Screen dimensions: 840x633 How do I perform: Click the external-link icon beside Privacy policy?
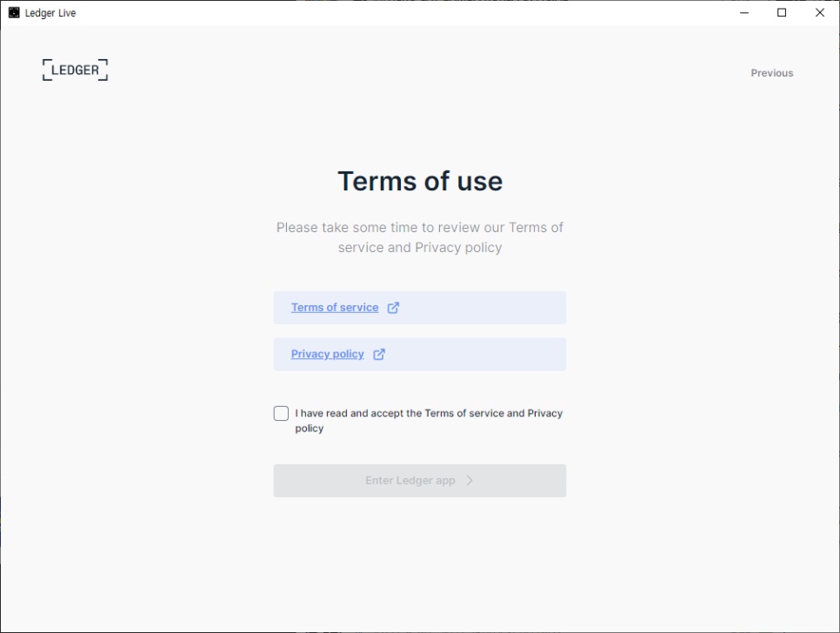coord(379,354)
